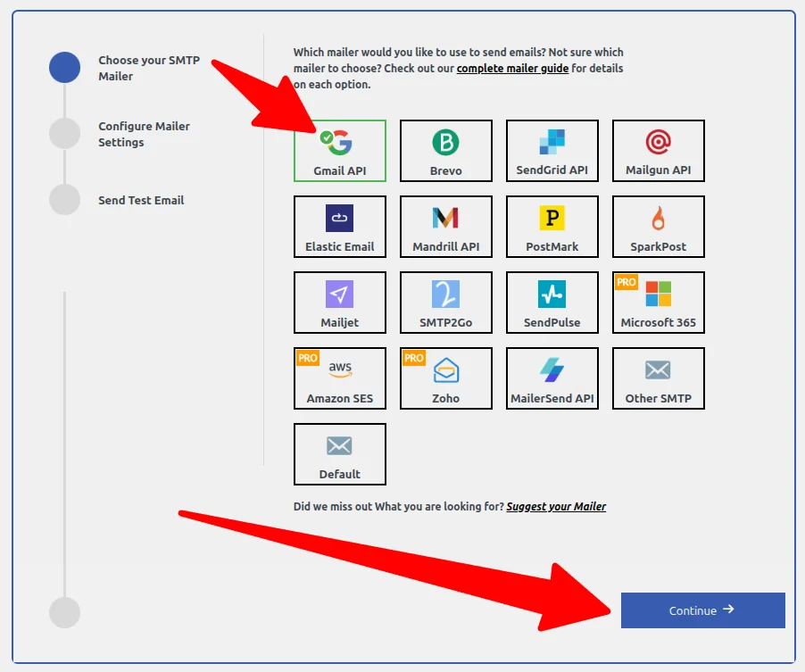
Task: Open the Suggest your Mailer link
Action: pyautogui.click(x=556, y=507)
